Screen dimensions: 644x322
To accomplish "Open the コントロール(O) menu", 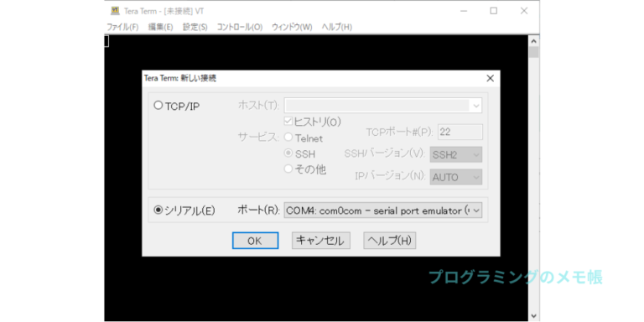I will pyautogui.click(x=240, y=27).
